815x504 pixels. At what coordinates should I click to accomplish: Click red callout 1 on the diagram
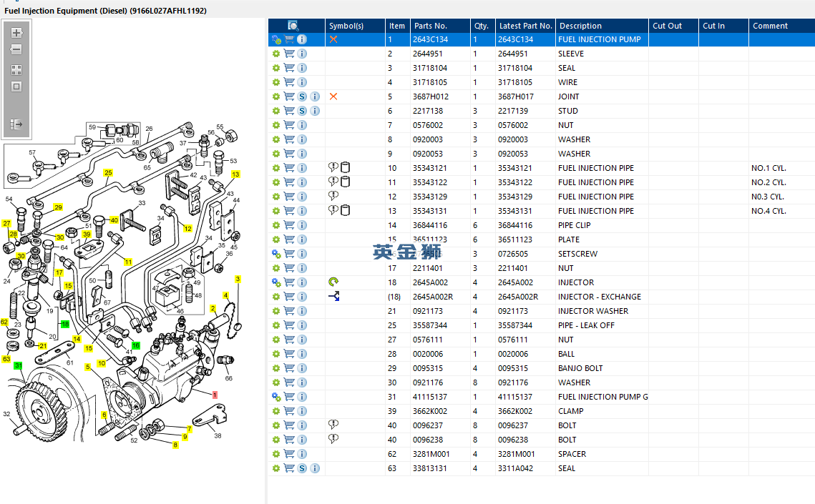(x=214, y=395)
